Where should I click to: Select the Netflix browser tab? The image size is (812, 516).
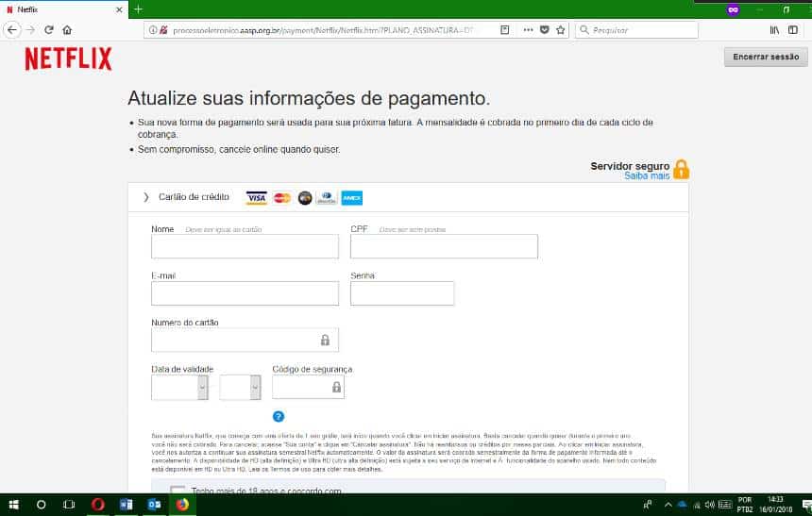point(64,9)
